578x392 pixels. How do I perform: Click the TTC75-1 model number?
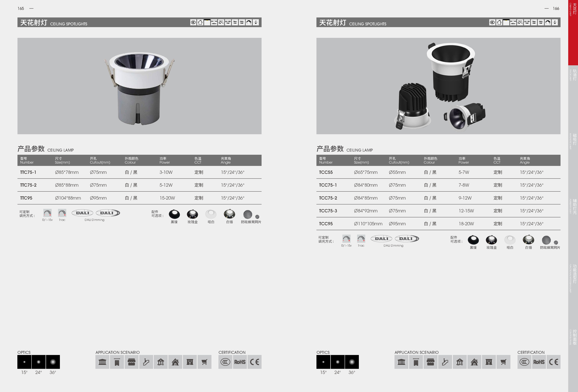[x=28, y=172]
